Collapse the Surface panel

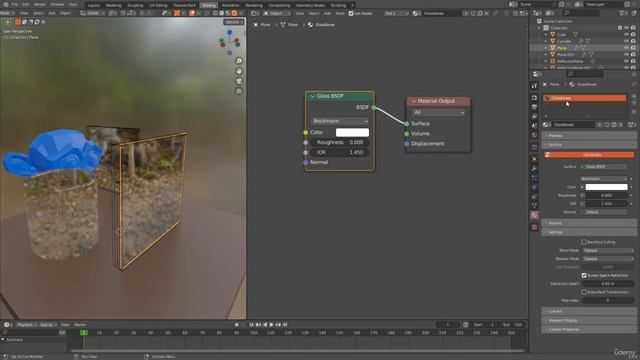pyautogui.click(x=589, y=145)
